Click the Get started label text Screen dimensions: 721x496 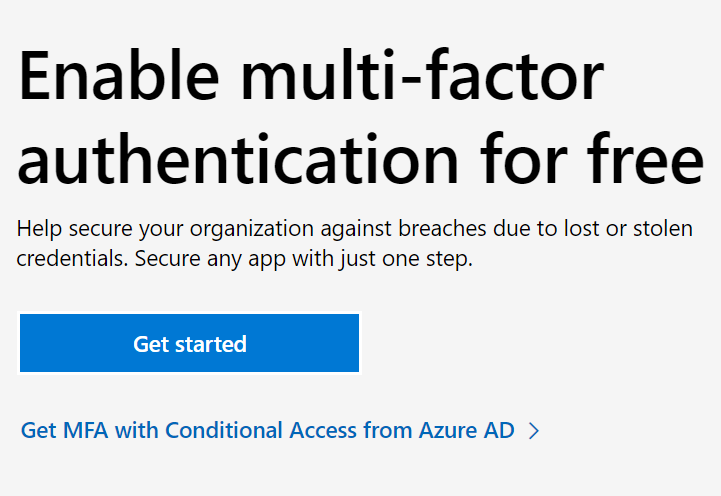[x=189, y=344]
